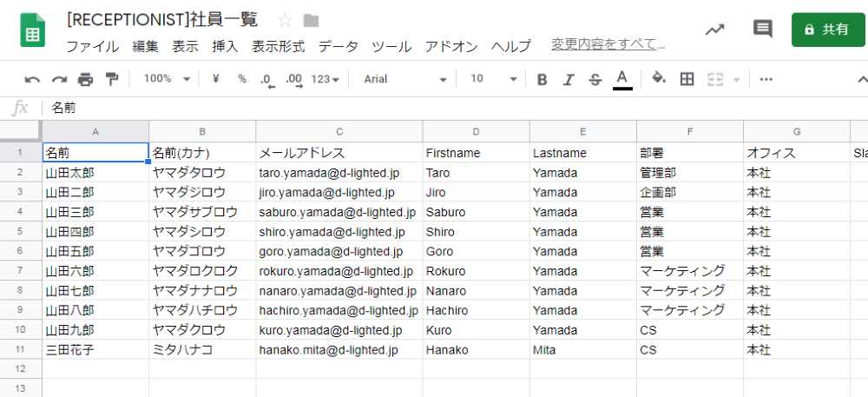Print the spreadsheet using printer icon
868x397 pixels.
85,79
